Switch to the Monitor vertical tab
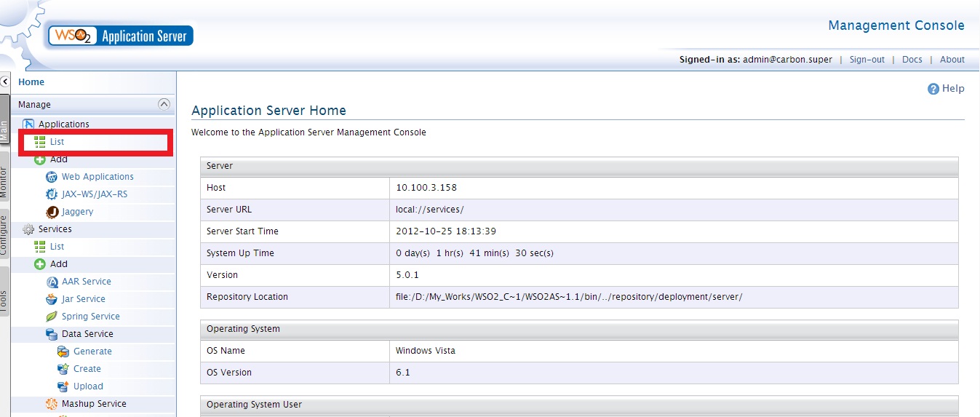This screenshot has height=417, width=980. coord(4,182)
